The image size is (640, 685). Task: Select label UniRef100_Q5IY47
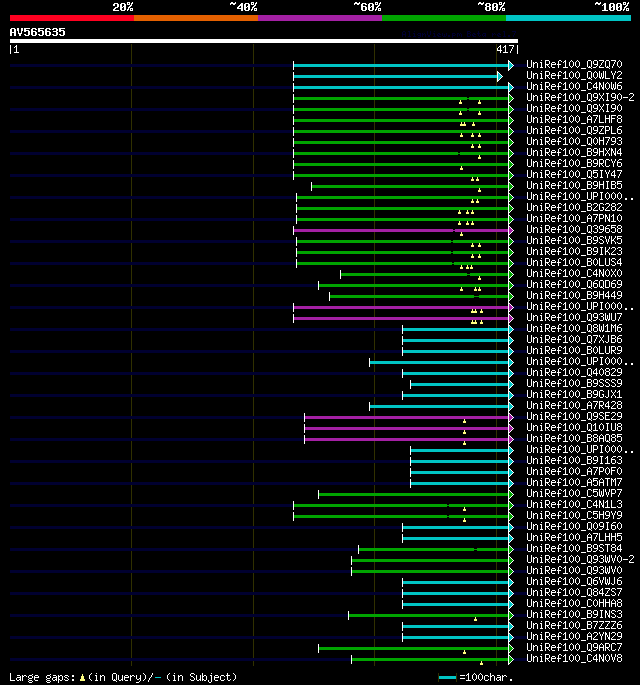tap(574, 174)
